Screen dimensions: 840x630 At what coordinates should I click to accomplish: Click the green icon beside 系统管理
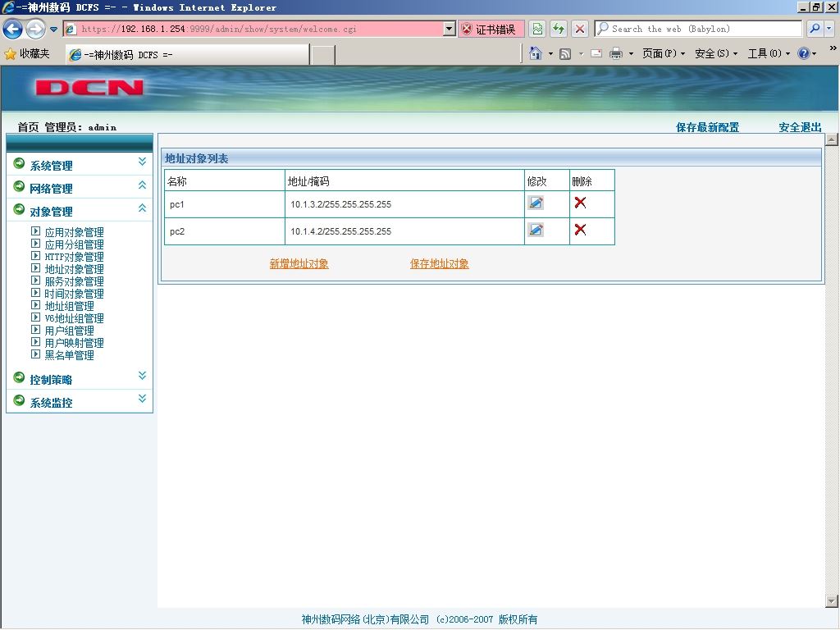[19, 163]
